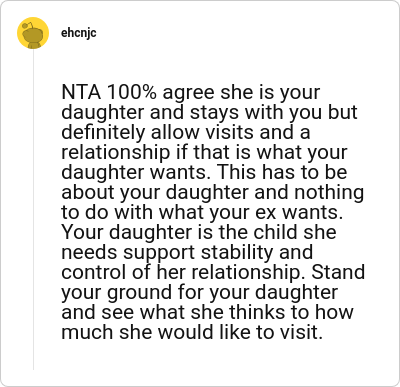The height and width of the screenshot is (387, 400).
Task: Click the line 'relationship if that is what your'
Action: (x=204, y=152)
